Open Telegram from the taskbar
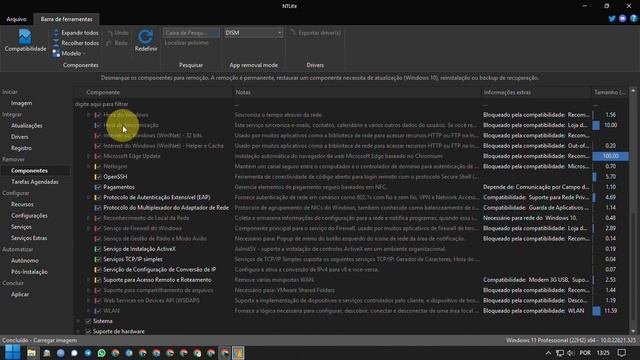Image resolution: width=640 pixels, height=360 pixels. (x=88, y=353)
